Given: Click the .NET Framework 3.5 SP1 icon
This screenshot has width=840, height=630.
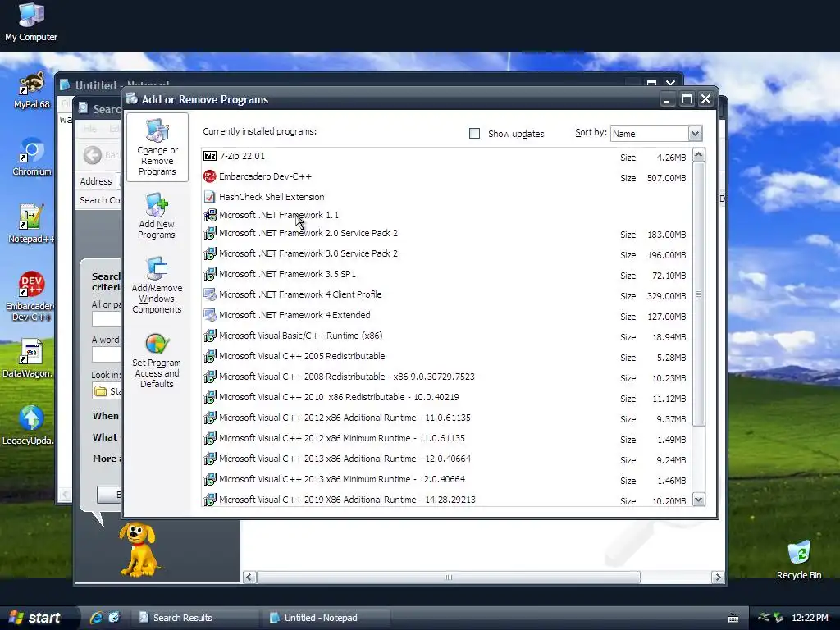Looking at the screenshot, I should pyautogui.click(x=210, y=274).
